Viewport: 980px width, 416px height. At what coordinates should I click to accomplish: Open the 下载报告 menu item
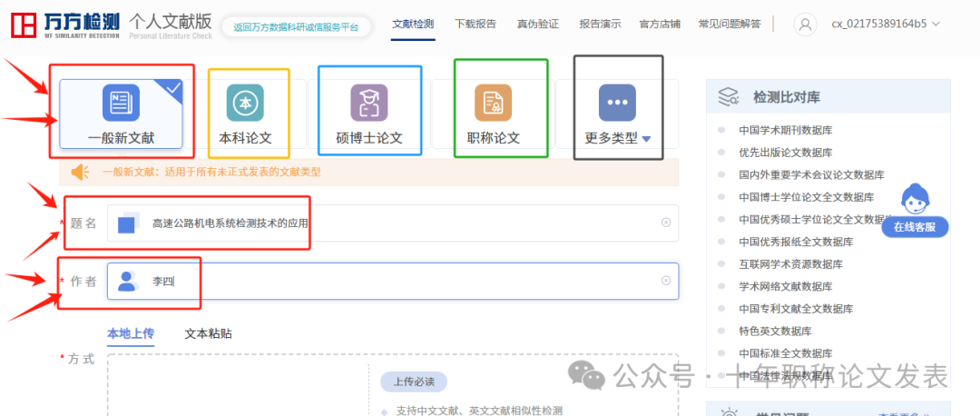point(475,24)
